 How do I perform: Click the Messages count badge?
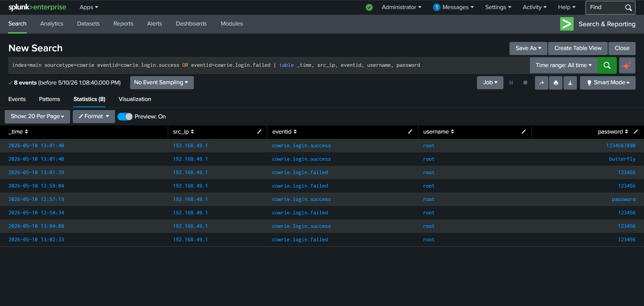[x=436, y=7]
